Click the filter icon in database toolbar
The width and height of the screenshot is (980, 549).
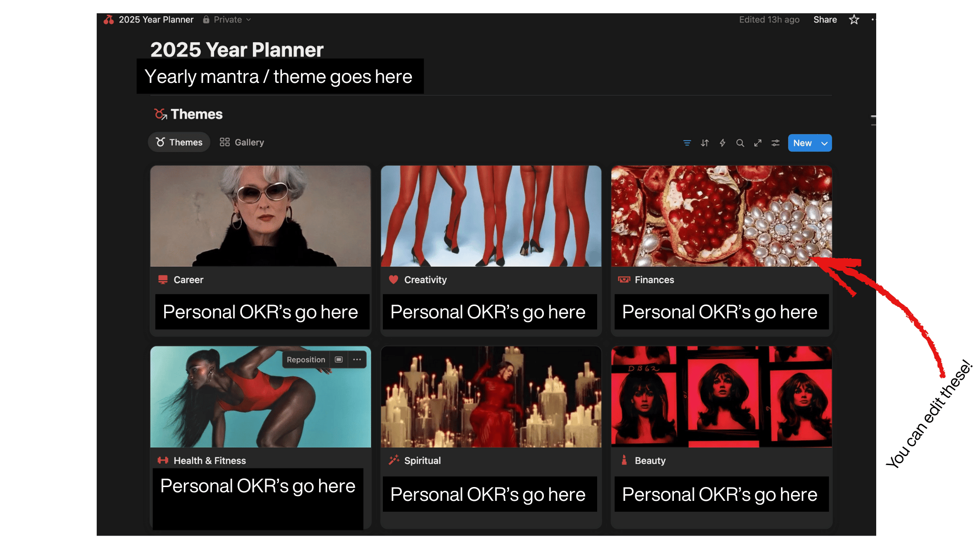[x=687, y=143]
